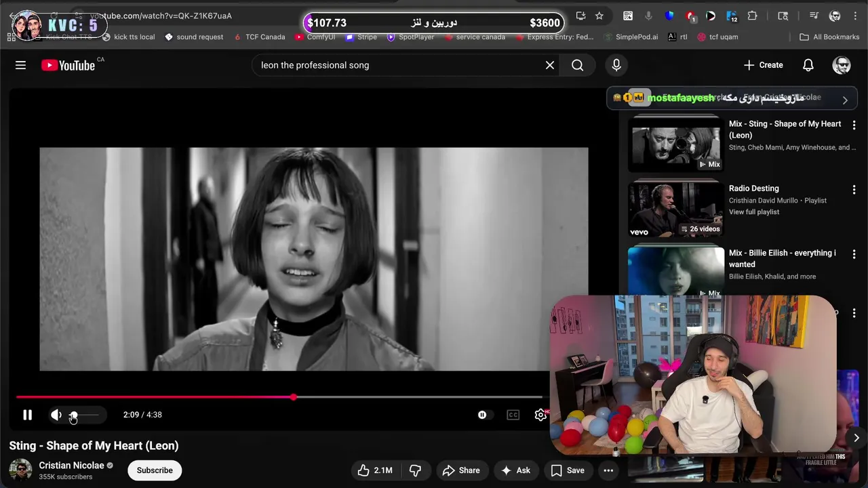Run the search with the magnifier icon
The width and height of the screenshot is (868, 488).
click(577, 65)
